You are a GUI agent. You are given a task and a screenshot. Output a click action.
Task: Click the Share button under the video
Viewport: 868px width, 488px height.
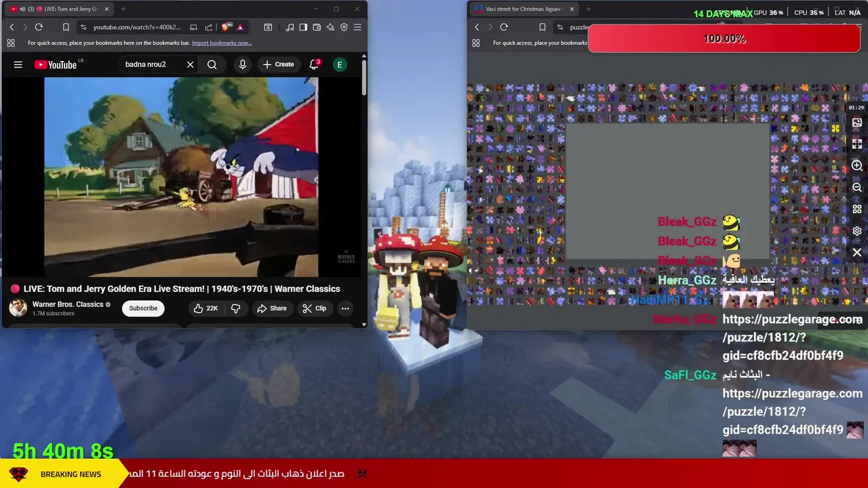[271, 308]
